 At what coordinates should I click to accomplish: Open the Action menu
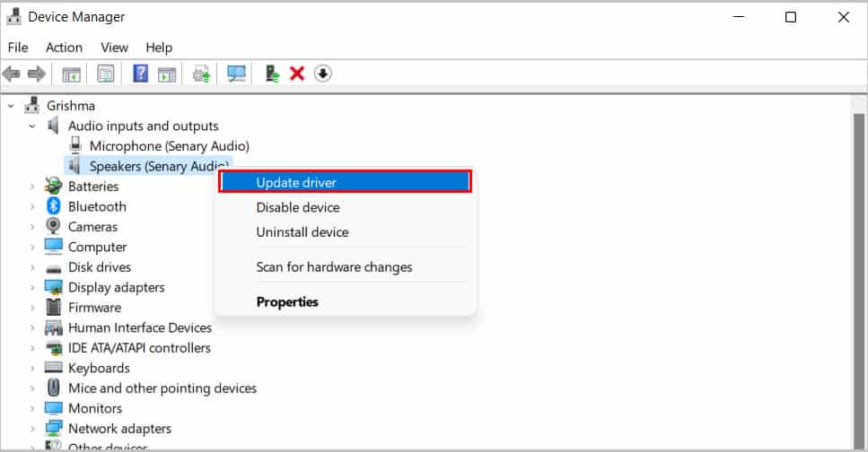click(65, 48)
